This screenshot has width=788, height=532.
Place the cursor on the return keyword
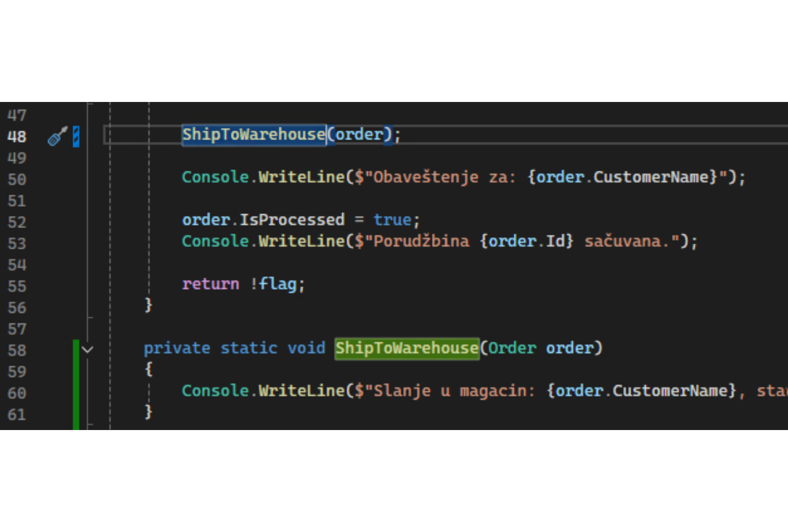pyautogui.click(x=210, y=284)
